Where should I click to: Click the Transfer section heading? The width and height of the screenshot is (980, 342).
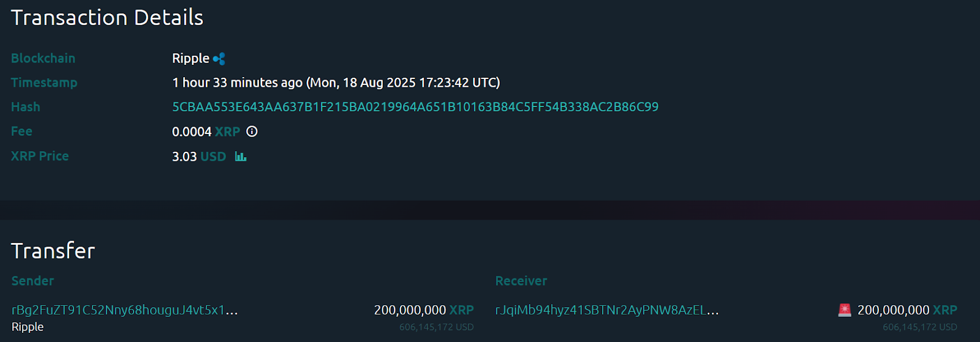point(53,251)
